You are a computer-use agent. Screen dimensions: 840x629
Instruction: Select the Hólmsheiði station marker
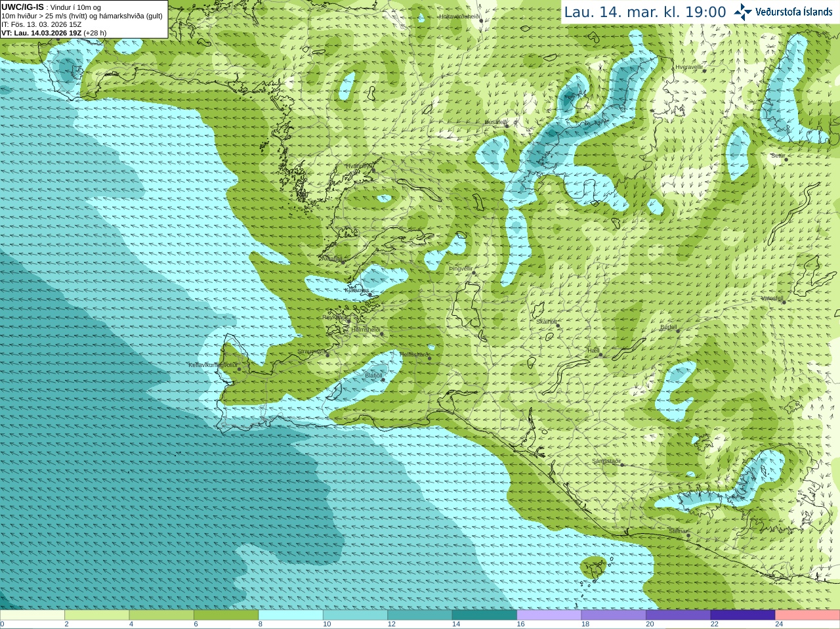click(x=382, y=334)
